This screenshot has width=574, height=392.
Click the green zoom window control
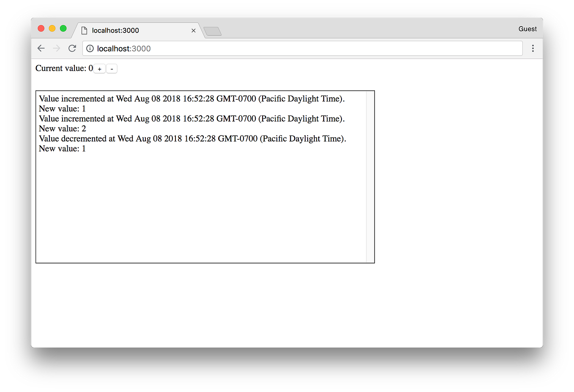(x=63, y=28)
